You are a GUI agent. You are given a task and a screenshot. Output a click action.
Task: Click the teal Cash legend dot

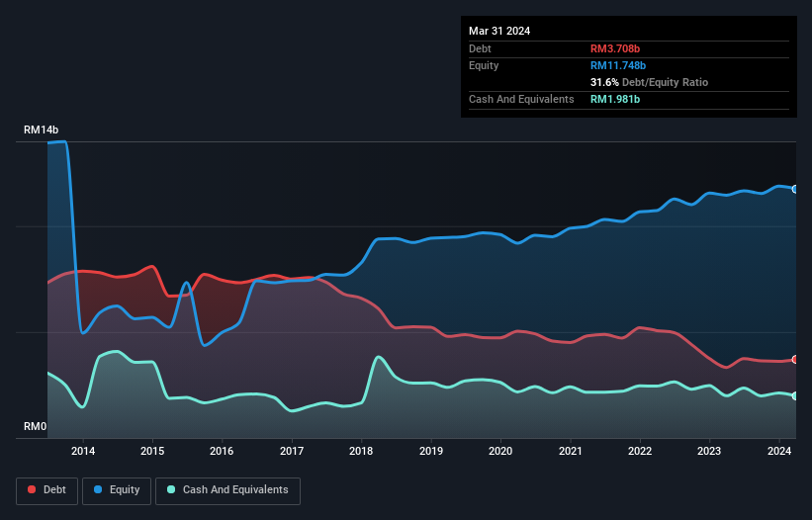(171, 489)
